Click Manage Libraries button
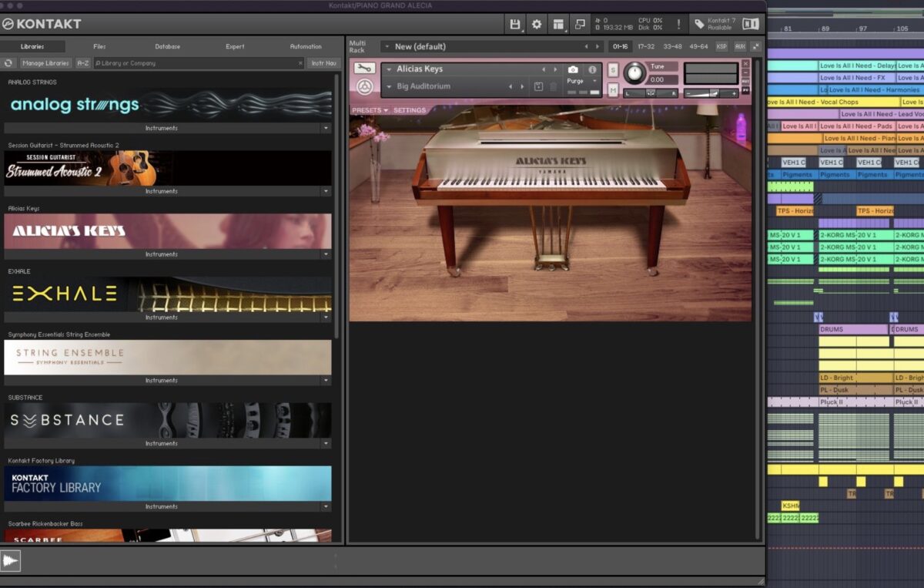This screenshot has width=924, height=588. point(45,63)
